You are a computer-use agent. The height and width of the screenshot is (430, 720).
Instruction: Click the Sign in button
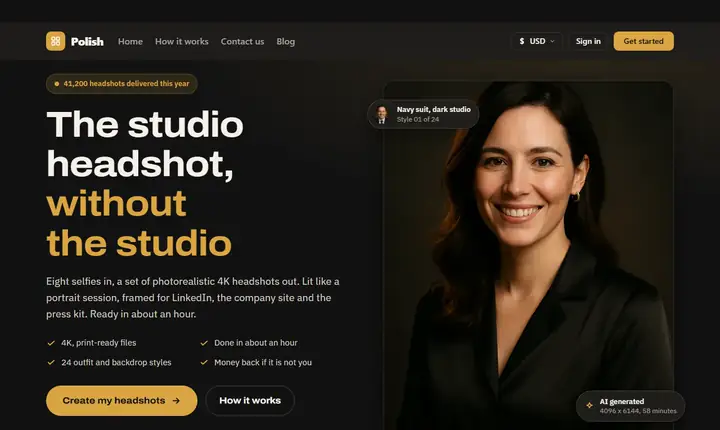point(588,41)
